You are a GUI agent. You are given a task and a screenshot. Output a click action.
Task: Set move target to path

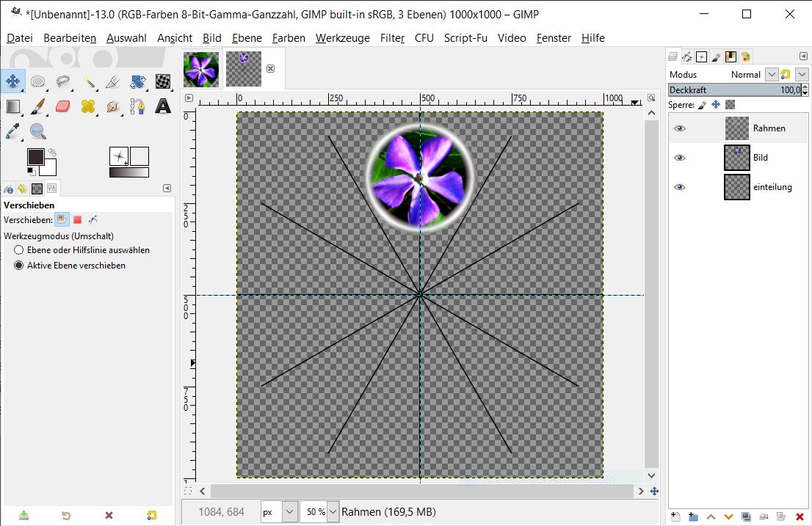[x=93, y=220]
